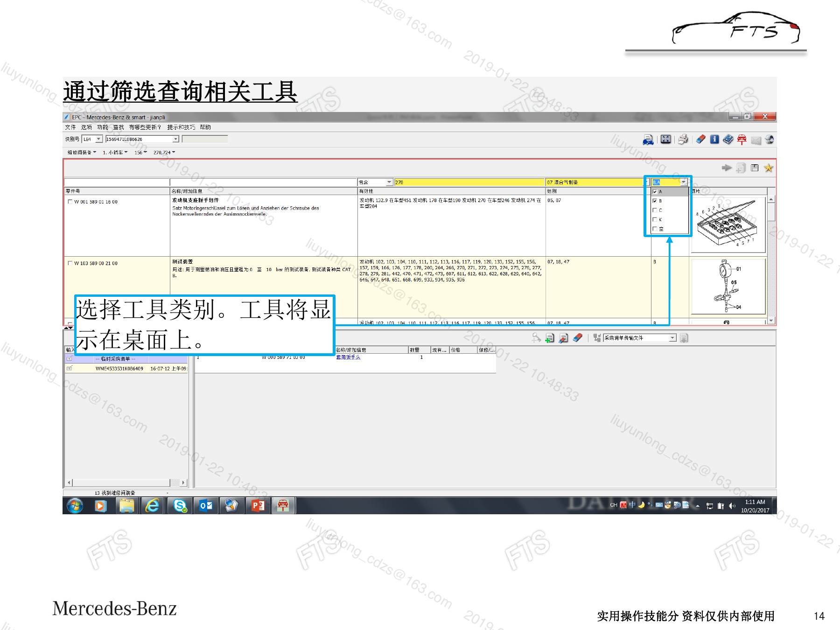Click the envelope mail icon in toolbar
The height and width of the screenshot is (630, 840).
756,140
